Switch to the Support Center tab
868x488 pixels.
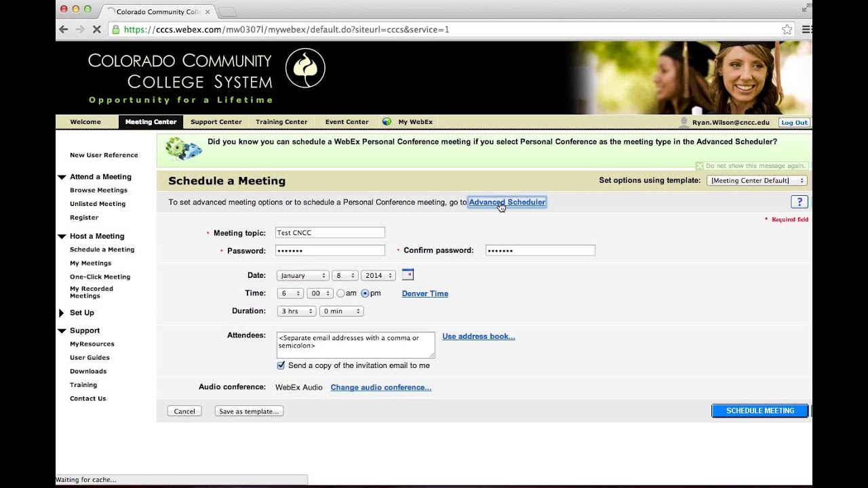tap(216, 122)
